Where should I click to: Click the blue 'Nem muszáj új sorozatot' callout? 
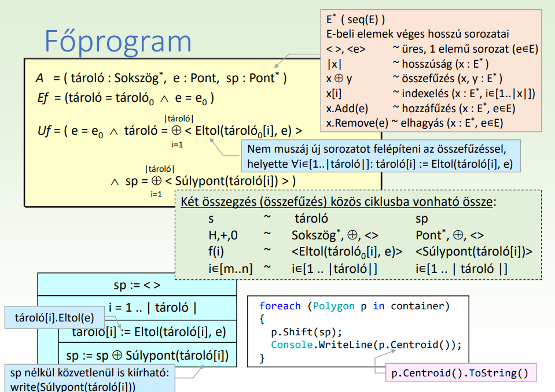coord(380,156)
